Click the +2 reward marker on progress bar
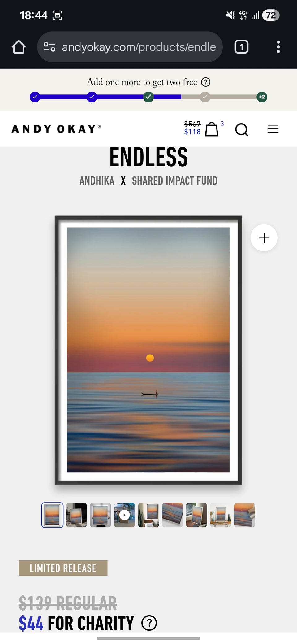The image size is (297, 644). 262,97
